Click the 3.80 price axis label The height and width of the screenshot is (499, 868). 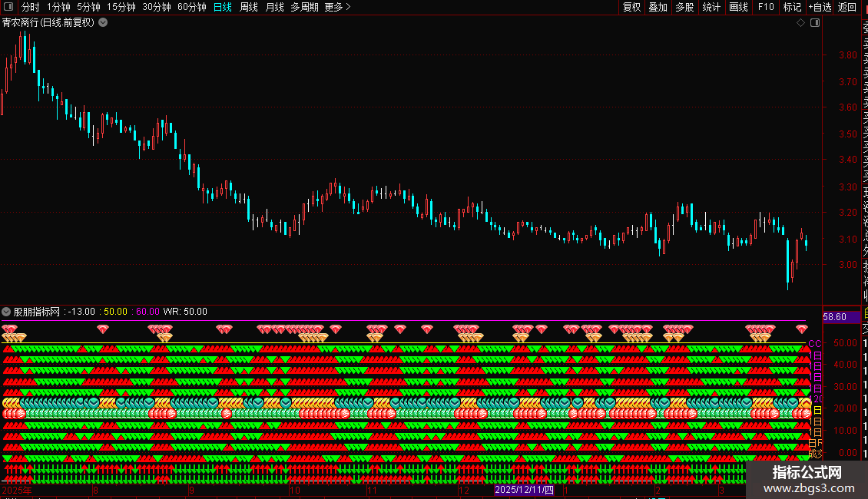[847, 55]
